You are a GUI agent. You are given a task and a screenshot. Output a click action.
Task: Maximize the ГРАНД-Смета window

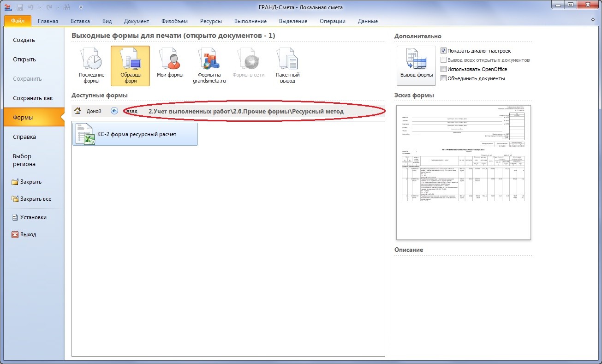click(570, 6)
